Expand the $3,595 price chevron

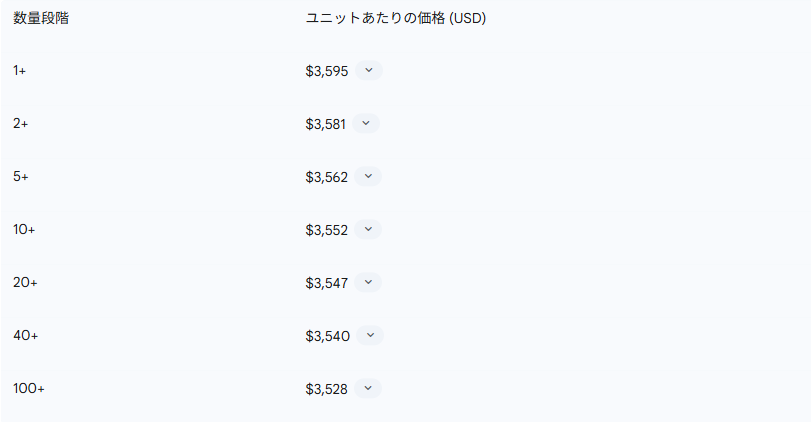[369, 70]
